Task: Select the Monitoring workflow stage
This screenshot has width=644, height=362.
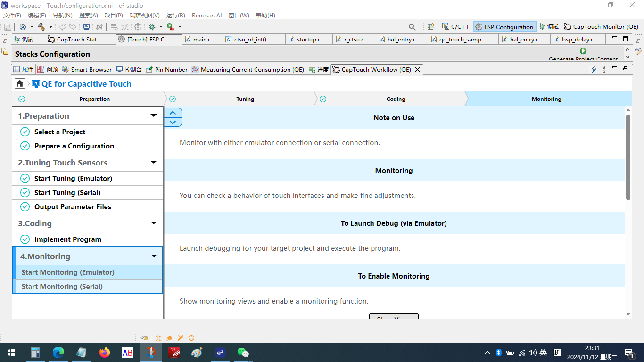Action: click(547, 99)
